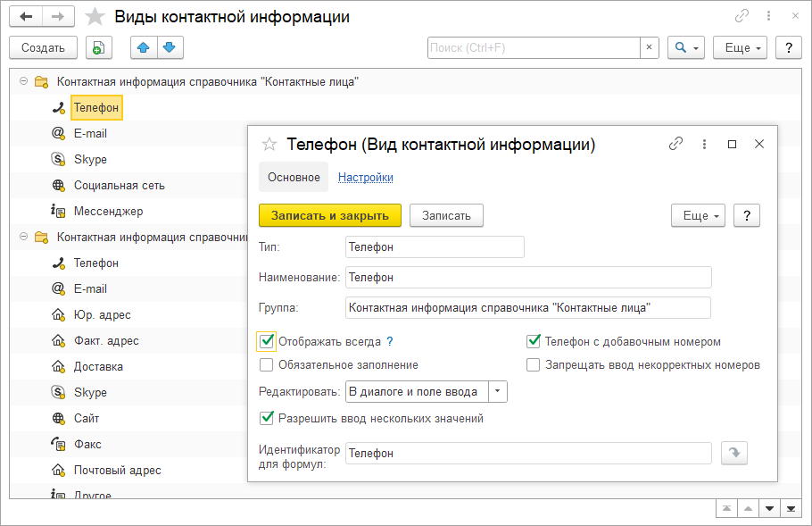Enable 'Запрещать ввод некорректных номеров' checkbox
Viewport: 812px width, 526px height.
[x=534, y=364]
